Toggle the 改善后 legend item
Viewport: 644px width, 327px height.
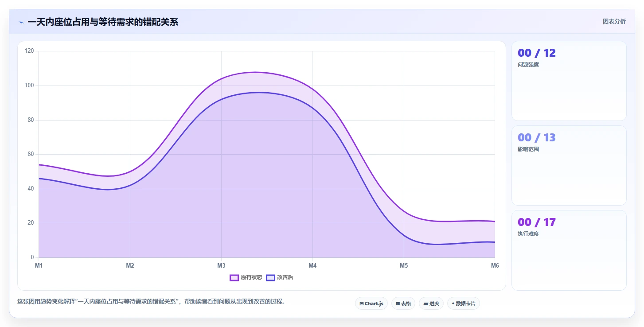point(280,277)
